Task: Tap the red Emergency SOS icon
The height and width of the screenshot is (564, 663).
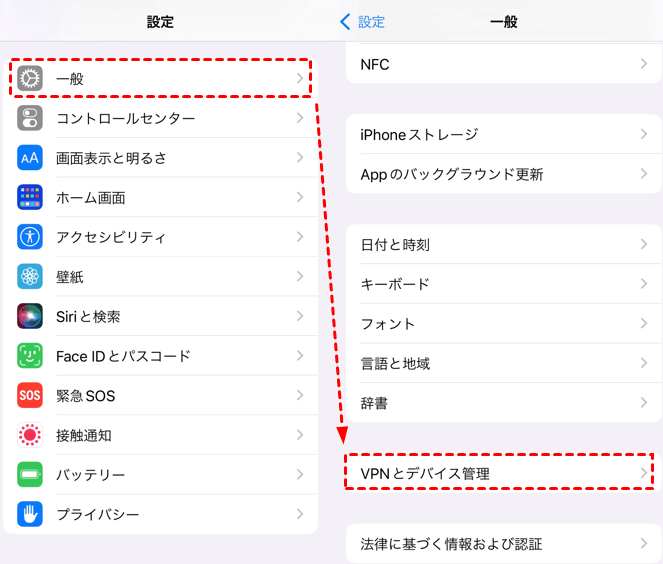Action: click(x=30, y=396)
